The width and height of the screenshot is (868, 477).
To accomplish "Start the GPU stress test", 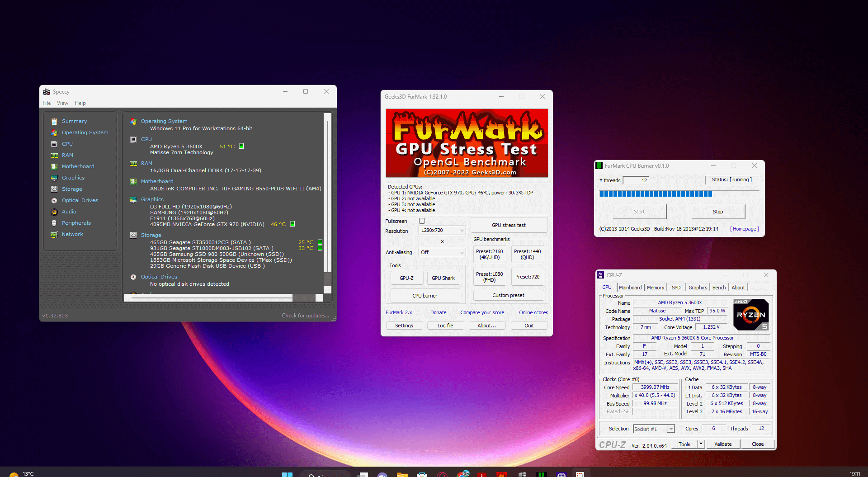I will click(x=509, y=225).
